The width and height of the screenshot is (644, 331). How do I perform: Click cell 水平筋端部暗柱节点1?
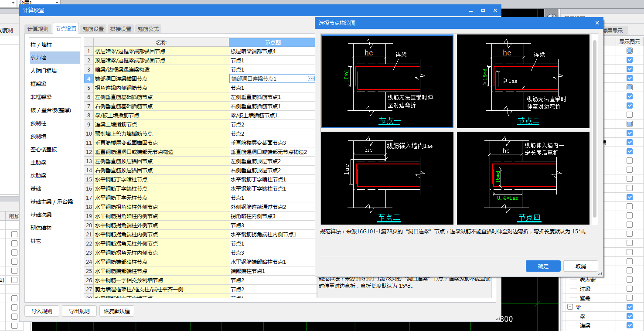coord(273,262)
